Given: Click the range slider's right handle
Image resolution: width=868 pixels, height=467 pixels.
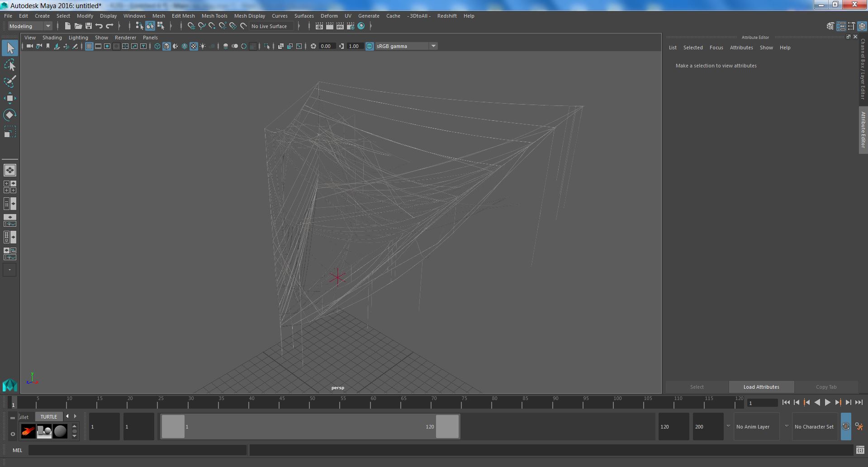Looking at the screenshot, I should click(x=447, y=426).
